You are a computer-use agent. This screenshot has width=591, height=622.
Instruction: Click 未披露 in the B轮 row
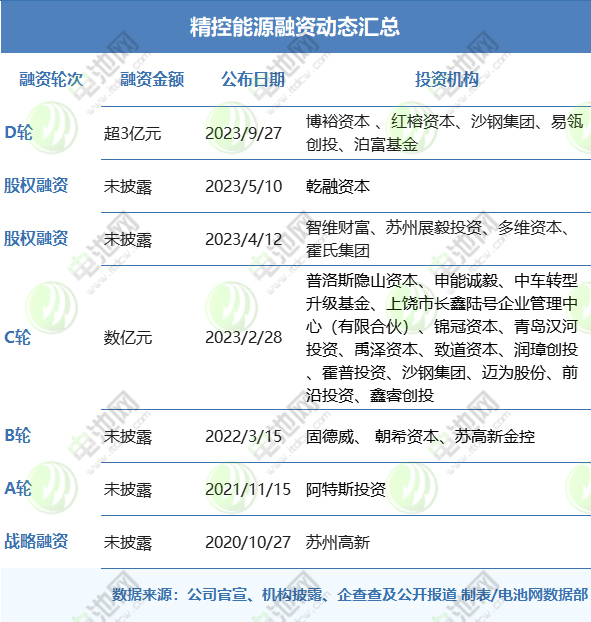pyautogui.click(x=128, y=437)
